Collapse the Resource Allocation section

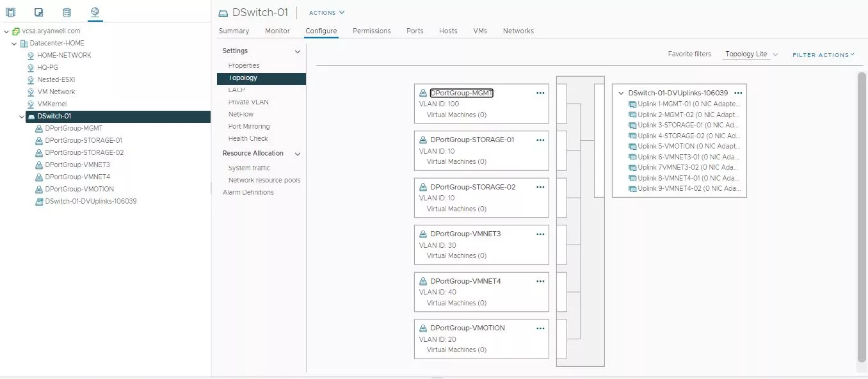pyautogui.click(x=297, y=154)
